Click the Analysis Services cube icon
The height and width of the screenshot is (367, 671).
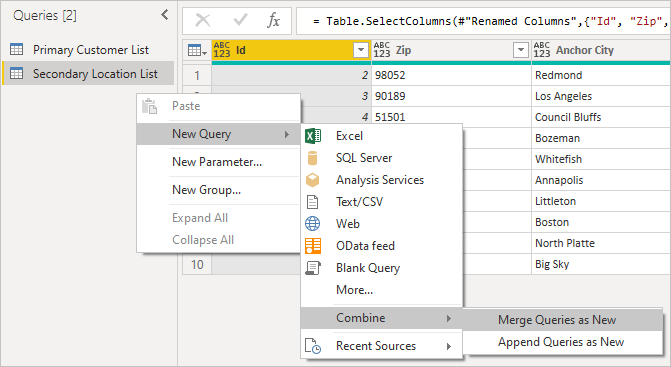pos(312,180)
